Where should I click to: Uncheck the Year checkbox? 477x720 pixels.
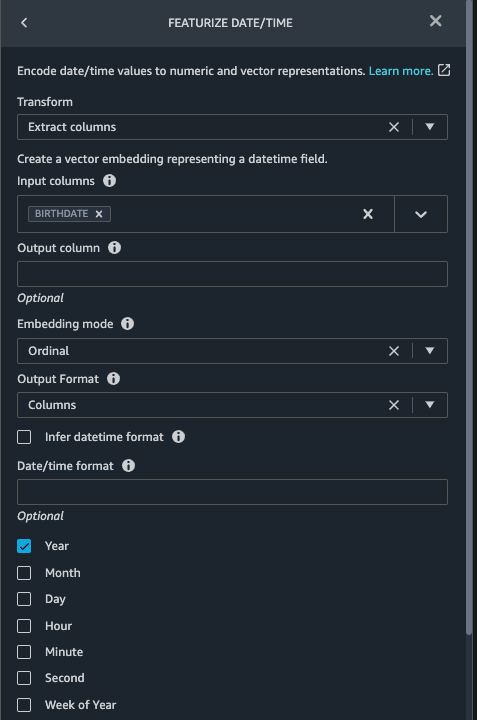tap(24, 546)
